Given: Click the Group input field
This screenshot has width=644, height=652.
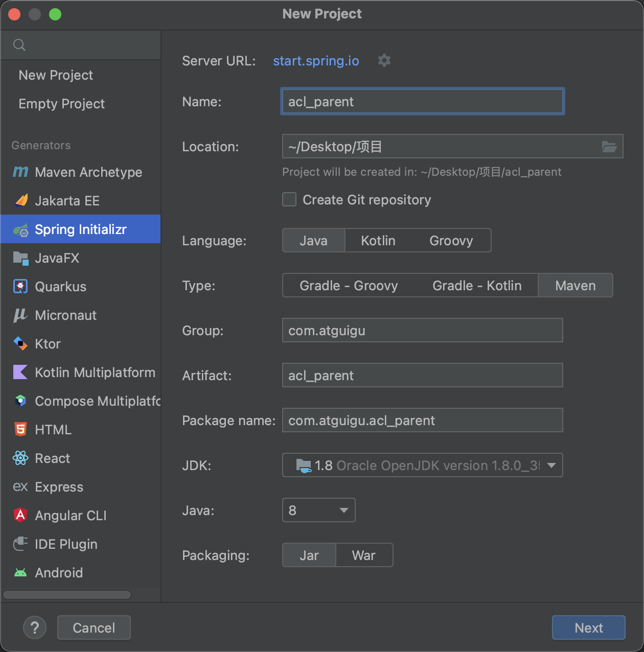Looking at the screenshot, I should click(422, 331).
